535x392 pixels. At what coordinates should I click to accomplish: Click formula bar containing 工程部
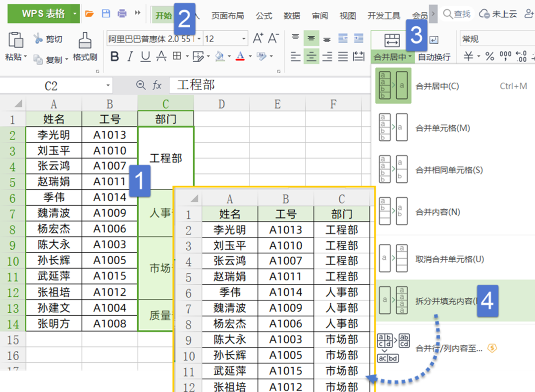pyautogui.click(x=269, y=85)
